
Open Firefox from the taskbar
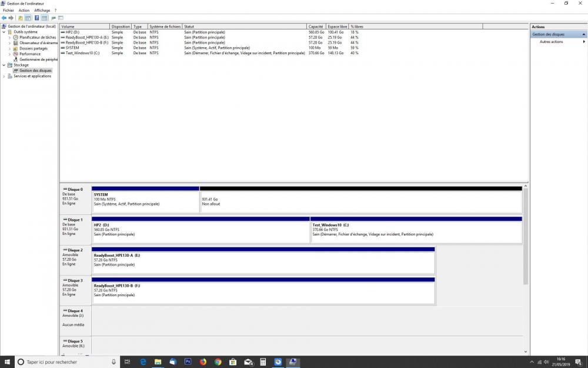(x=203, y=362)
